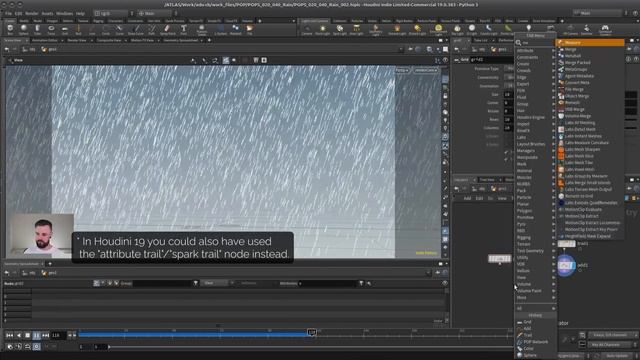Viewport: 640px width, 360px height.
Task: Click the playhead marker on timeline
Action: 312,333
